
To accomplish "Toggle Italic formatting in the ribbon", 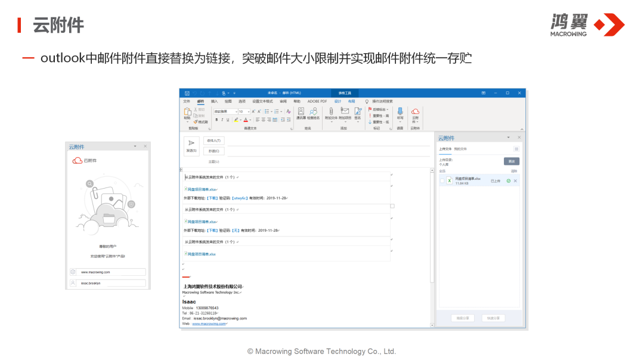I will [x=222, y=120].
